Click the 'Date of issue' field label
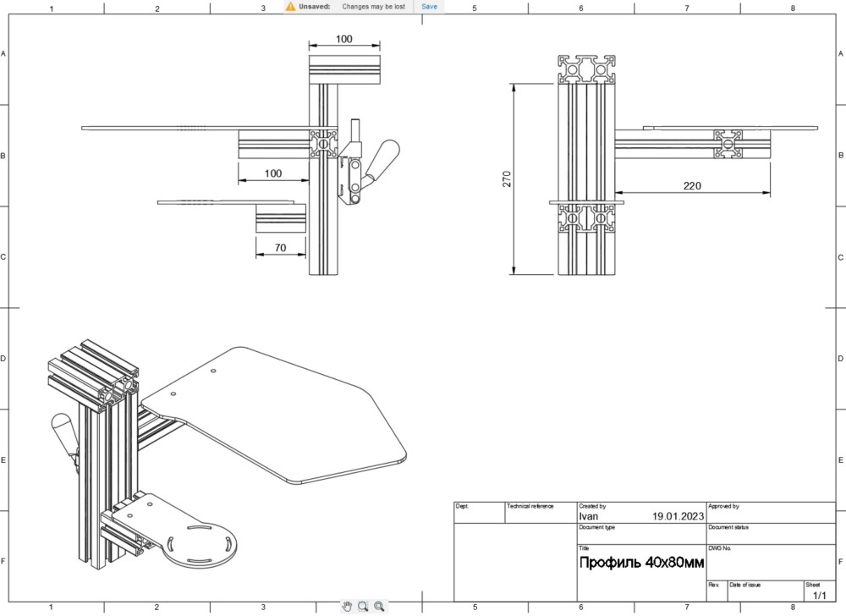The image size is (846, 616). tap(745, 585)
